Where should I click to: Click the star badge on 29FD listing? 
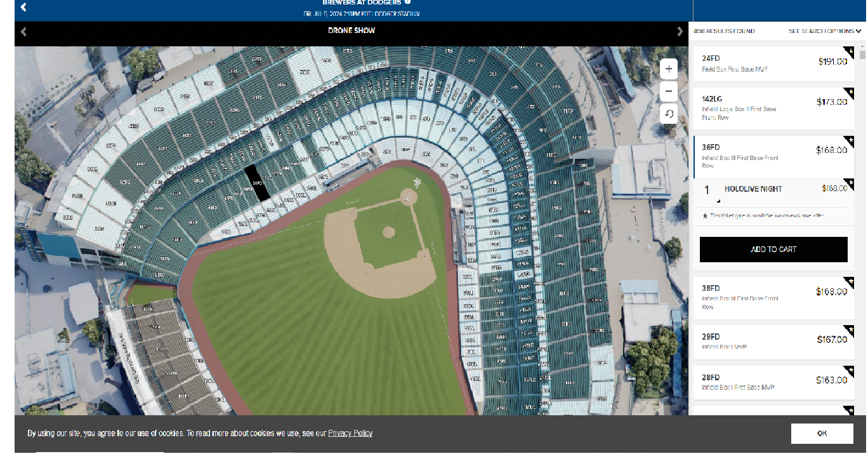coord(850,330)
